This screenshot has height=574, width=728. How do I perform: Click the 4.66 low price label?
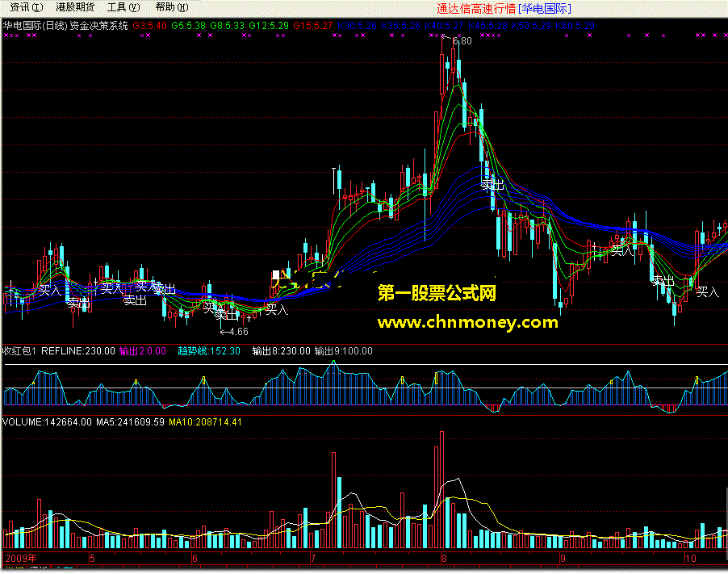(239, 332)
